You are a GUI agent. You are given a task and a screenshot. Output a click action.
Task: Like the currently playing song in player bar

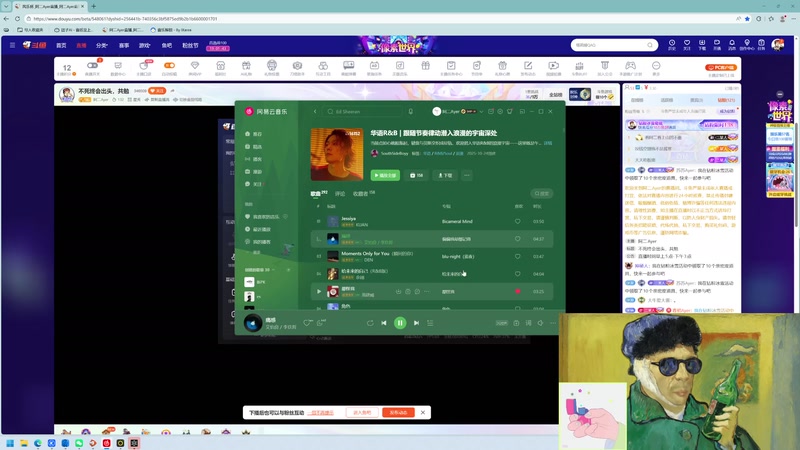pos(307,323)
